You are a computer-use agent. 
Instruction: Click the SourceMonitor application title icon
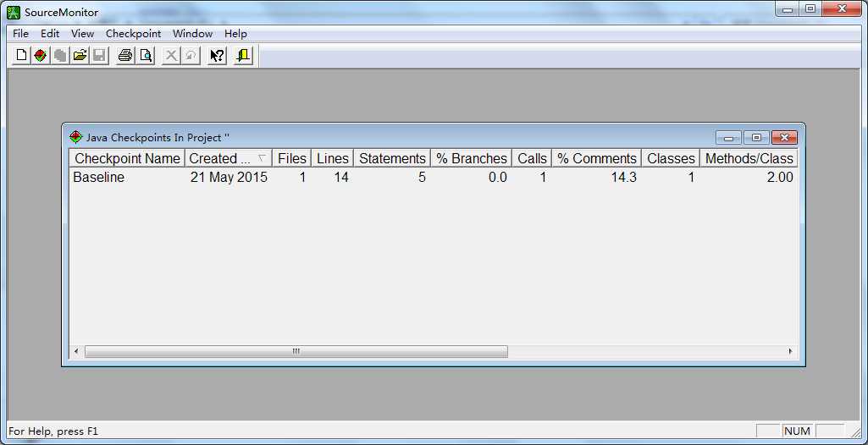pyautogui.click(x=14, y=12)
